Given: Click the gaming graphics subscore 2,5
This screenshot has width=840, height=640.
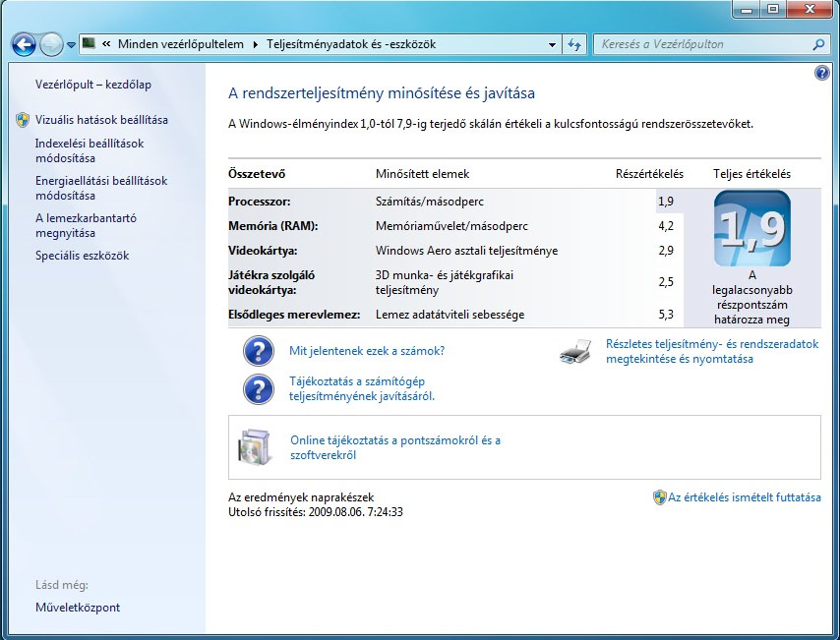Looking at the screenshot, I should point(666,282).
